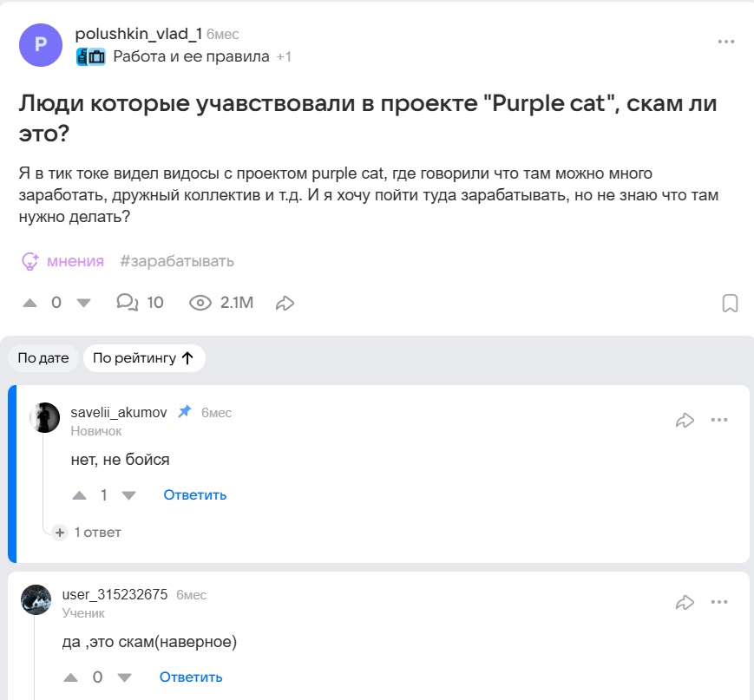
Task: Click 'Ответить' under savelii_akumov's answer
Action: click(195, 495)
